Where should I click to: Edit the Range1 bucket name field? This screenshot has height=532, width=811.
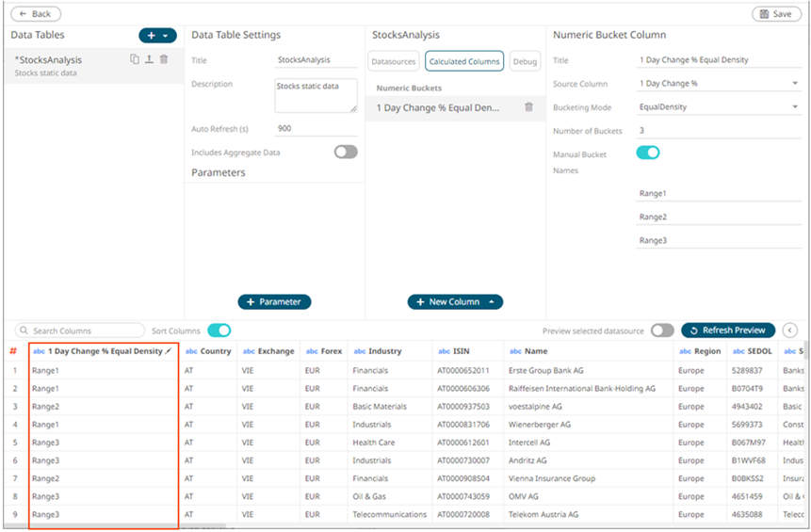719,193
